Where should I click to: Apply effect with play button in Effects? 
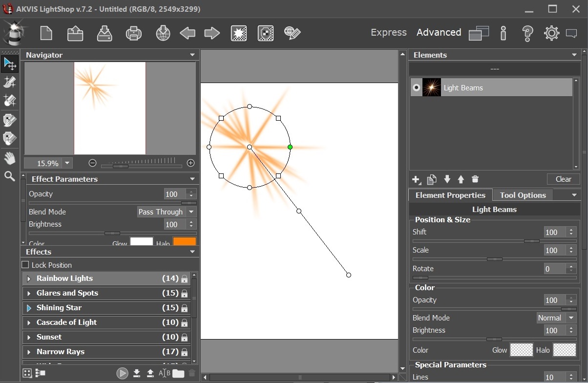[x=122, y=374]
